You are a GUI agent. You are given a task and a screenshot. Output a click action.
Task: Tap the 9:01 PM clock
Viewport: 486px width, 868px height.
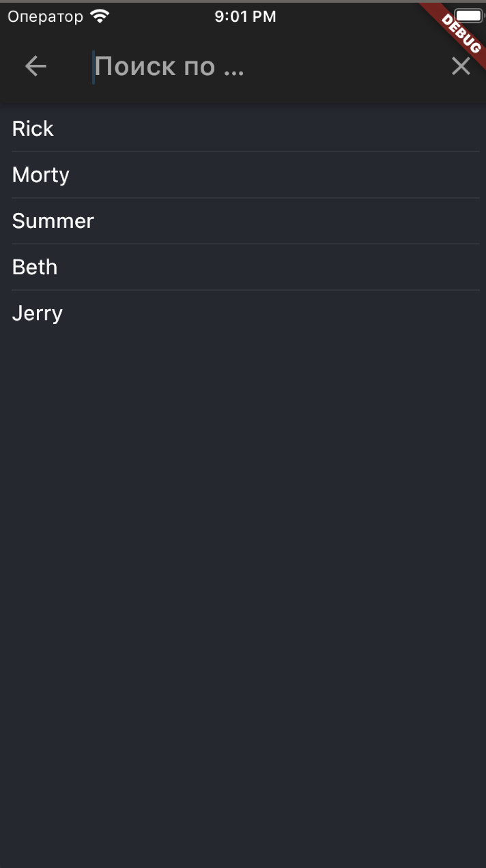pos(245,17)
